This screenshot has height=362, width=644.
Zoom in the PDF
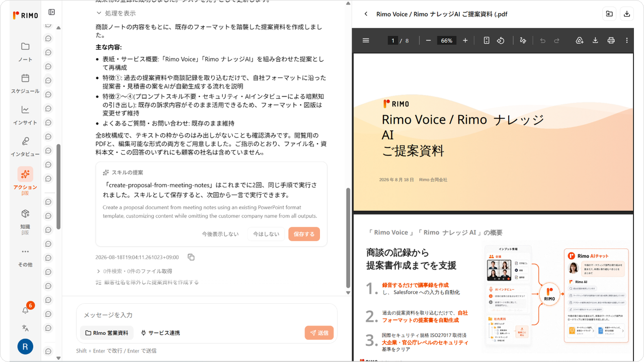(465, 40)
